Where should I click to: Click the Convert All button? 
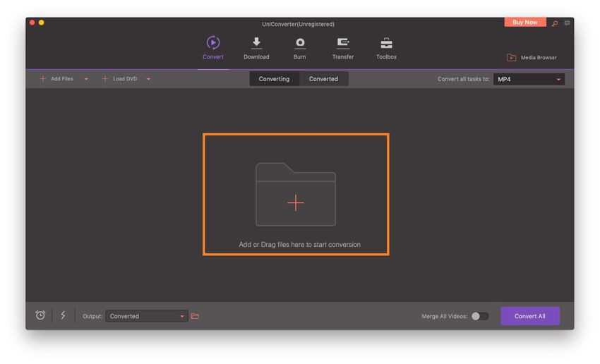529,316
